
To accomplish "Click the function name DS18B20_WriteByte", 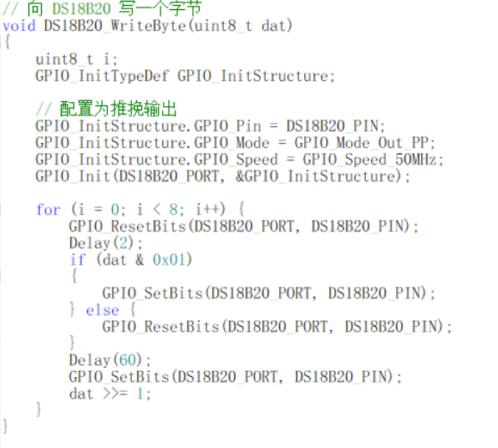I will [x=115, y=26].
